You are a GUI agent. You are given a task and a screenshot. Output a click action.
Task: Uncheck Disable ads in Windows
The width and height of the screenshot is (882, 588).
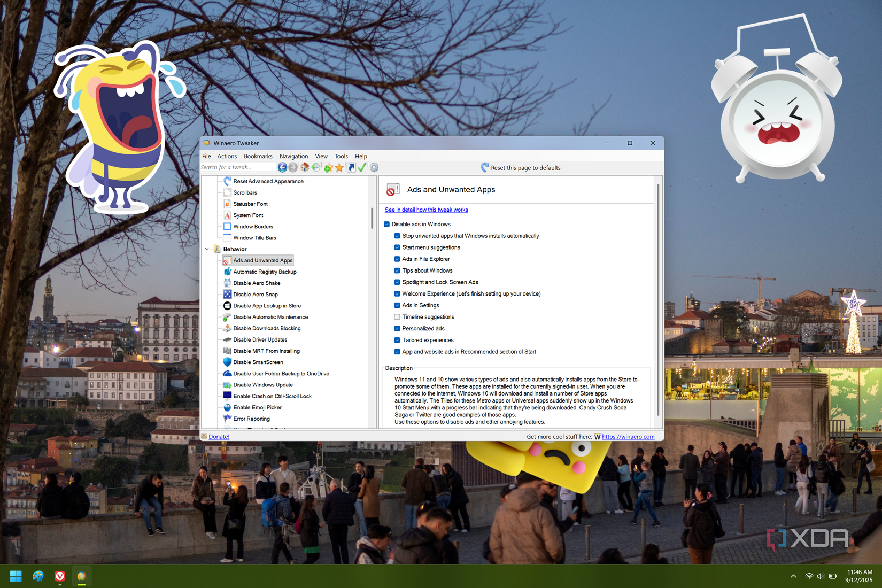(x=387, y=224)
